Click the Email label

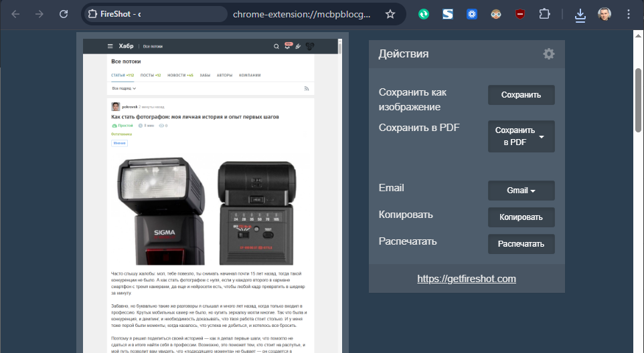coord(392,188)
